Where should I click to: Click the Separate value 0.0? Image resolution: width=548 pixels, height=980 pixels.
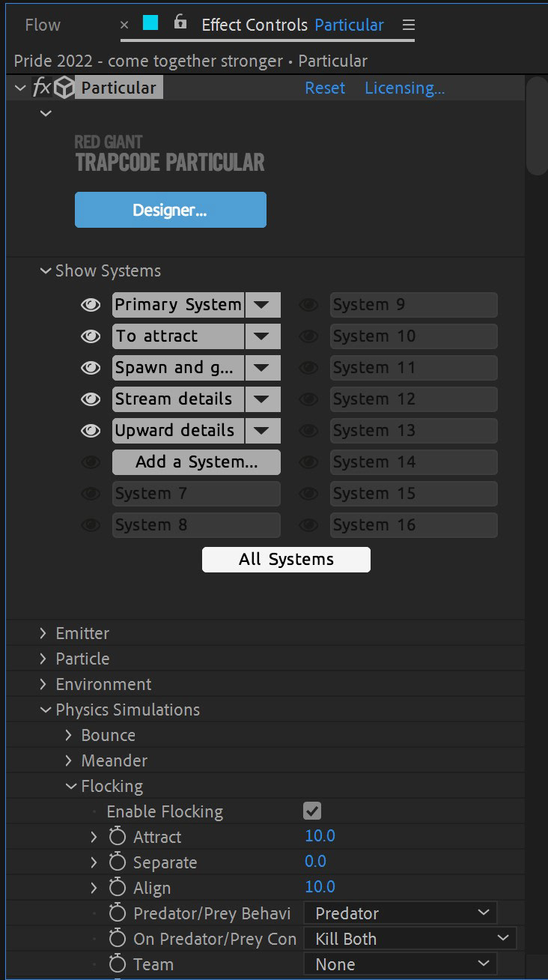(x=315, y=862)
